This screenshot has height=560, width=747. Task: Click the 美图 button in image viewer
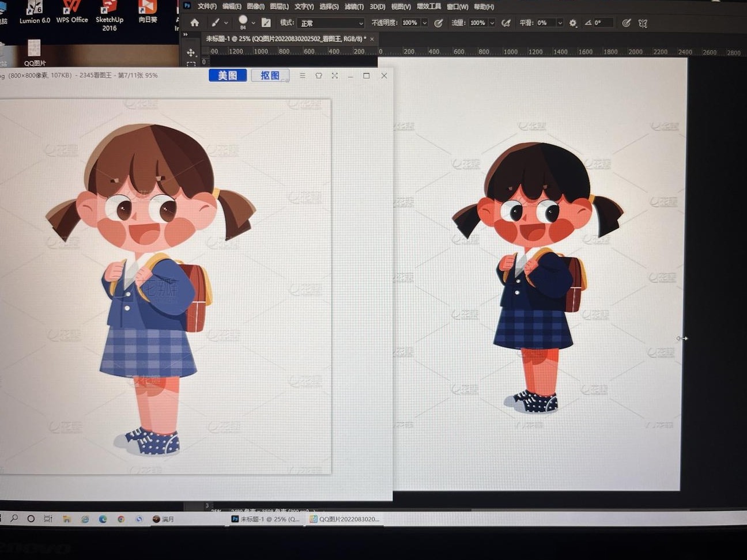point(228,75)
